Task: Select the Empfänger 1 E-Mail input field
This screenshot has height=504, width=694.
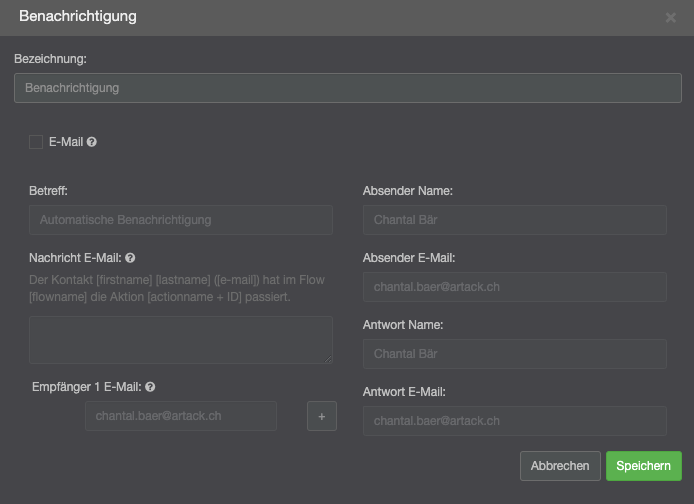Action: tap(180, 416)
